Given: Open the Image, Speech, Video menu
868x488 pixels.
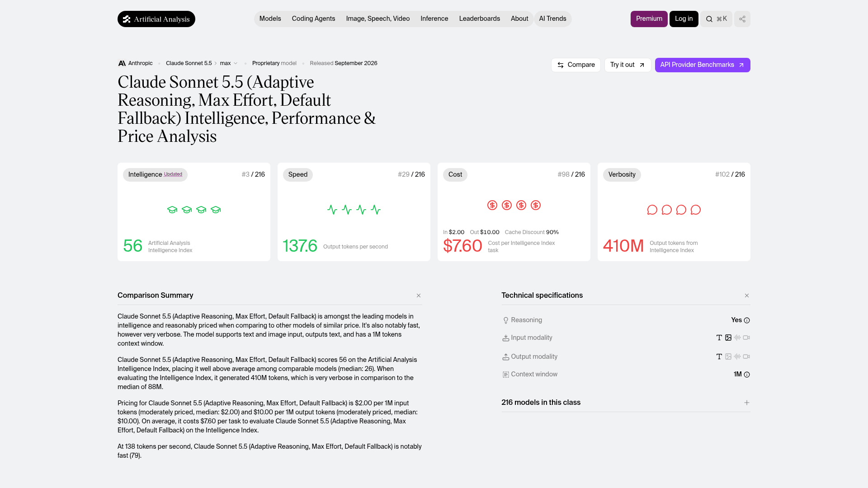Looking at the screenshot, I should coord(378,19).
